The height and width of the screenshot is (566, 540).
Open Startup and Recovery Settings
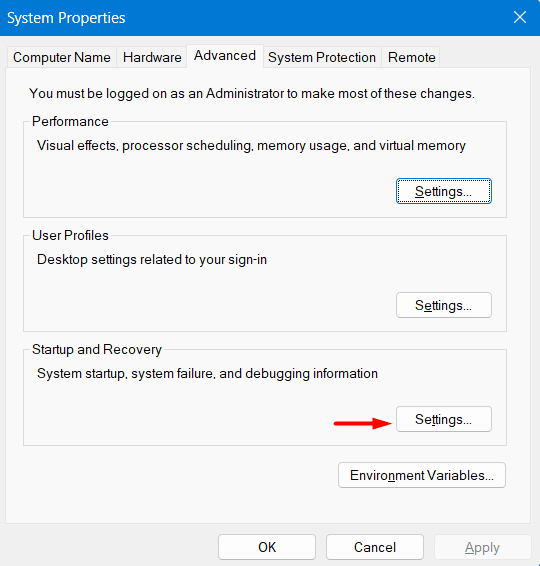(444, 419)
